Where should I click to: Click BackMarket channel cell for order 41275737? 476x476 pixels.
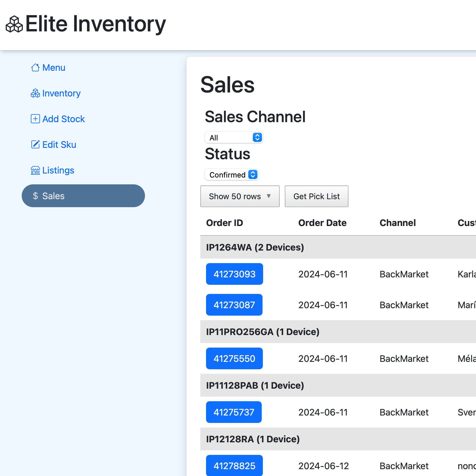404,412
